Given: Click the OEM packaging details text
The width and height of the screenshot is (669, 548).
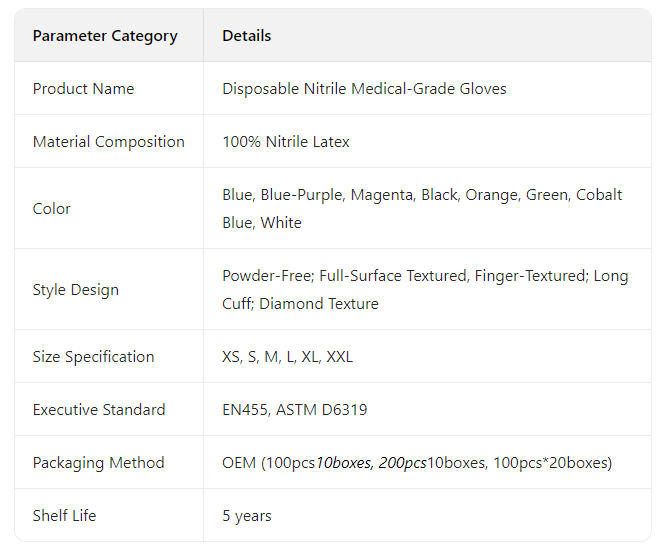Looking at the screenshot, I should [417, 463].
